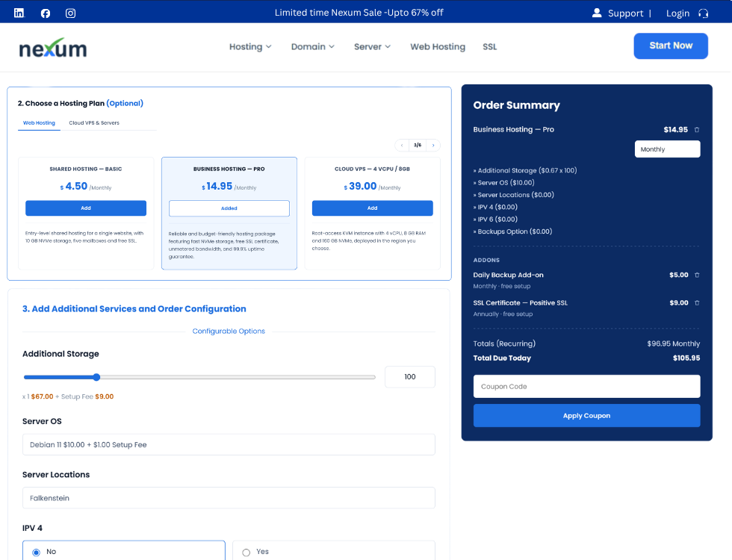Click the Login link
Viewport: 732px width, 560px height.
click(x=677, y=13)
